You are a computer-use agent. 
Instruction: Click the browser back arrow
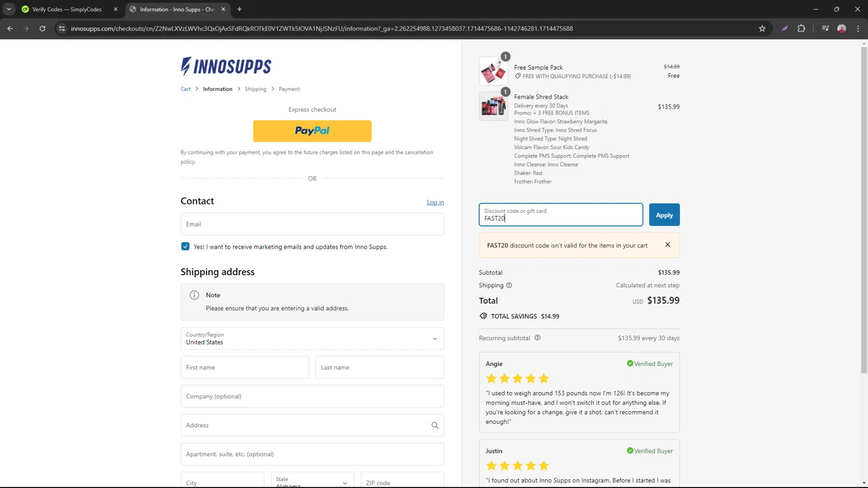pyautogui.click(x=10, y=28)
